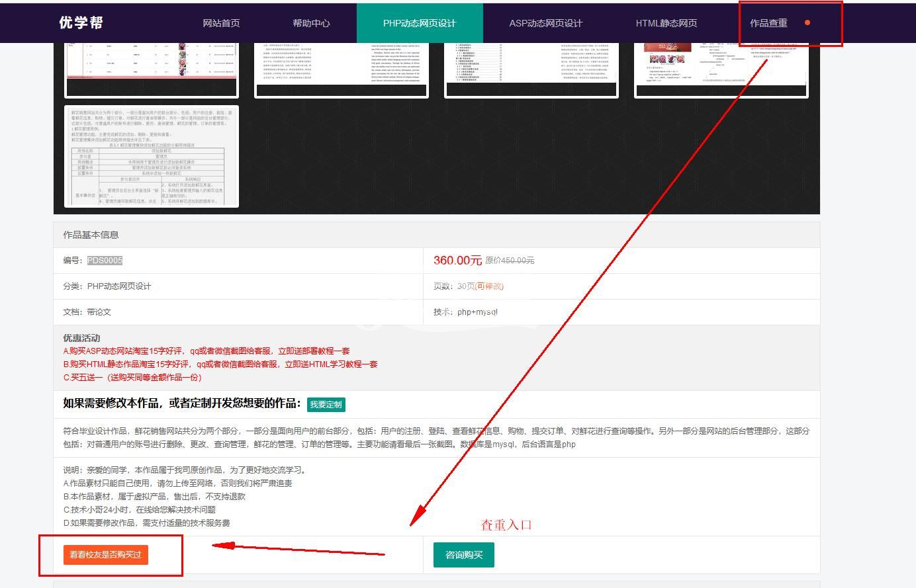Click the 咨询购买 button
The width and height of the screenshot is (916, 588).
pyautogui.click(x=463, y=555)
